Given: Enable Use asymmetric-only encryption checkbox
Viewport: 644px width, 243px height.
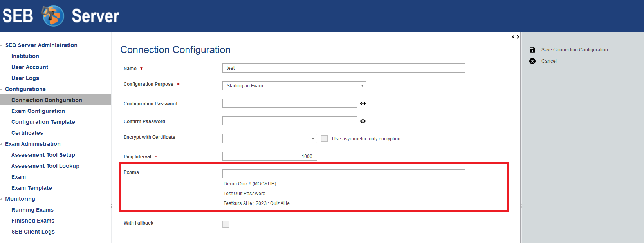Looking at the screenshot, I should [x=324, y=138].
